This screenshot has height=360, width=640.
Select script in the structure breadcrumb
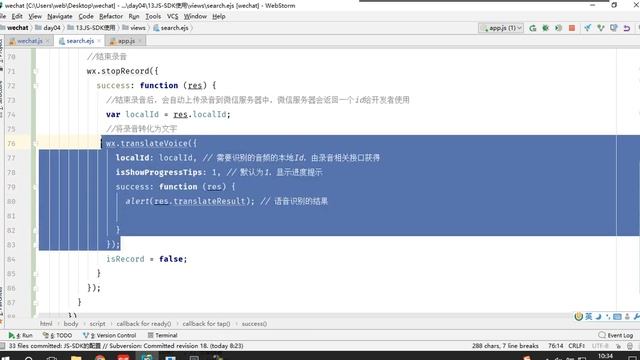pos(97,324)
